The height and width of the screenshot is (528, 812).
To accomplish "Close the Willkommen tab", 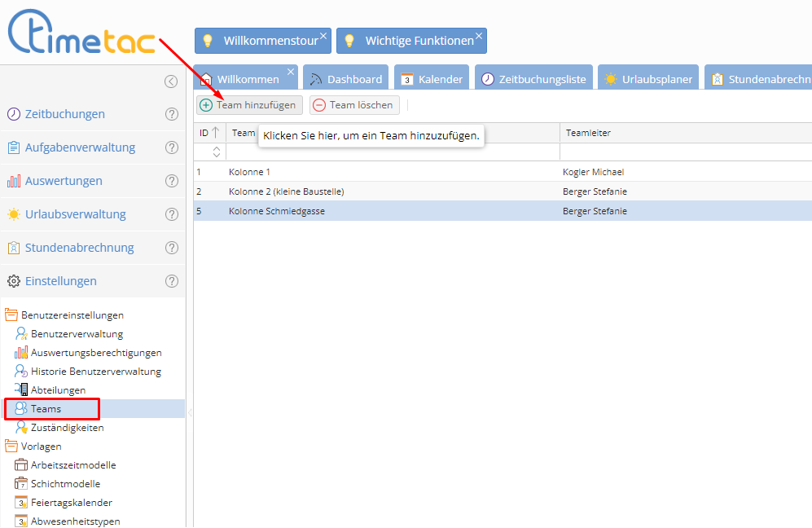I will click(x=291, y=72).
